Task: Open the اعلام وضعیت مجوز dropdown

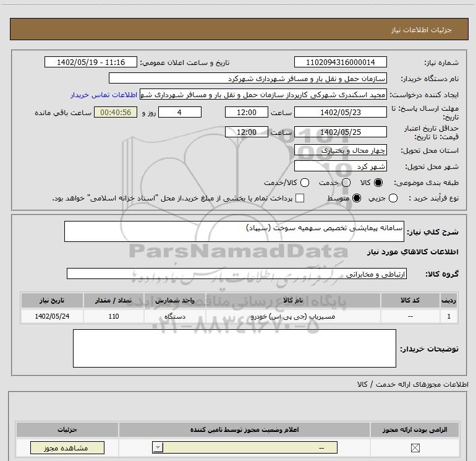Action: 245,447
